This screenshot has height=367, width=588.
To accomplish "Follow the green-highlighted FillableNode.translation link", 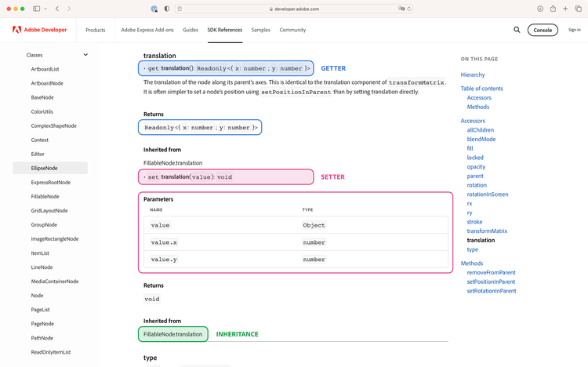I will pos(172,334).
